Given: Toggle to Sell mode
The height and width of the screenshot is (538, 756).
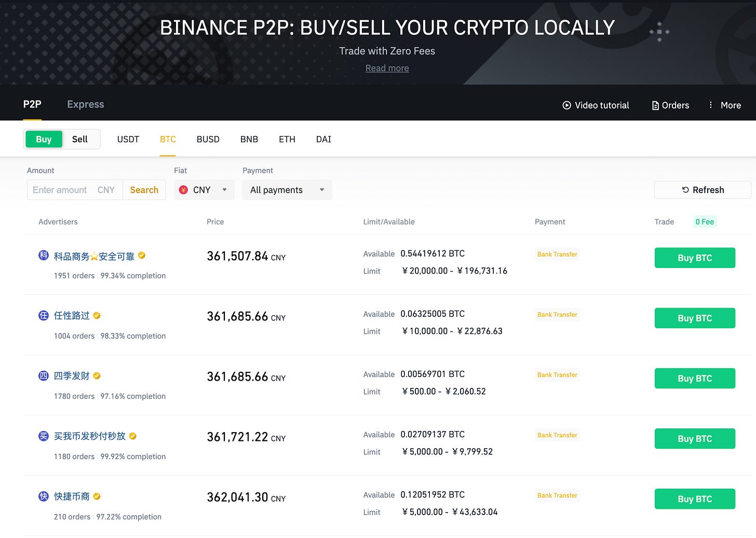Looking at the screenshot, I should point(80,139).
